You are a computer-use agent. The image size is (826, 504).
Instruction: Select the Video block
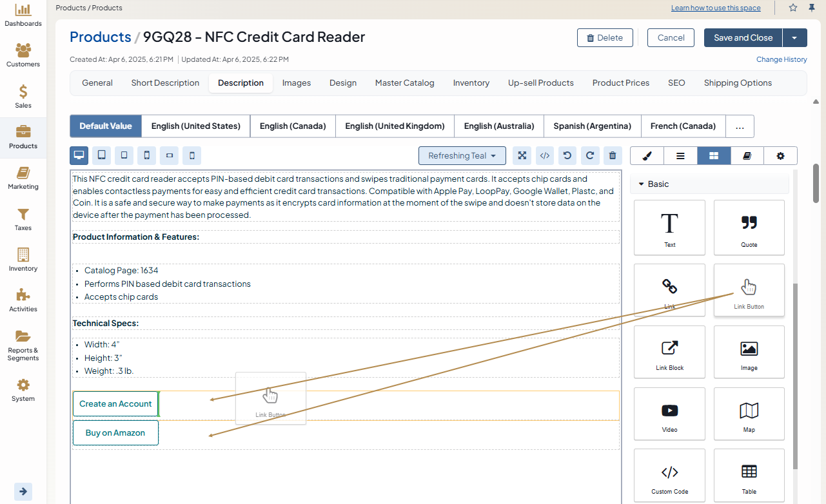669,417
